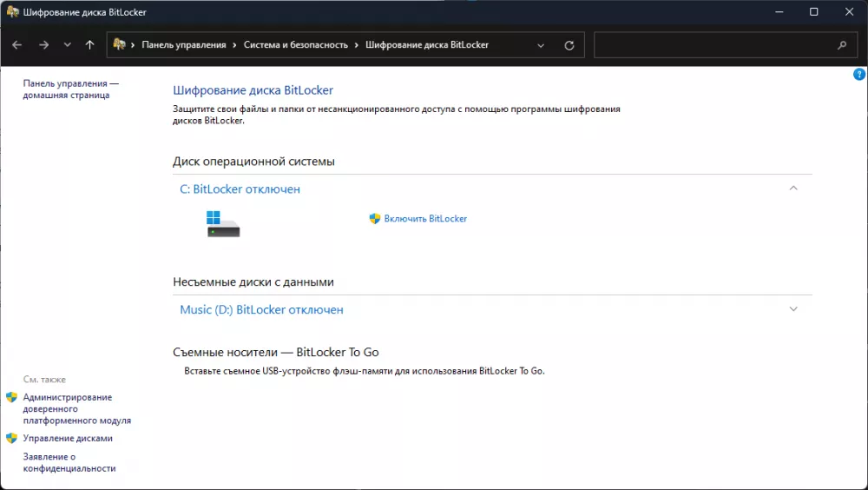Open the recent locations dropdown beside Forward arrow
Screen dimensions: 868x490
click(67, 45)
